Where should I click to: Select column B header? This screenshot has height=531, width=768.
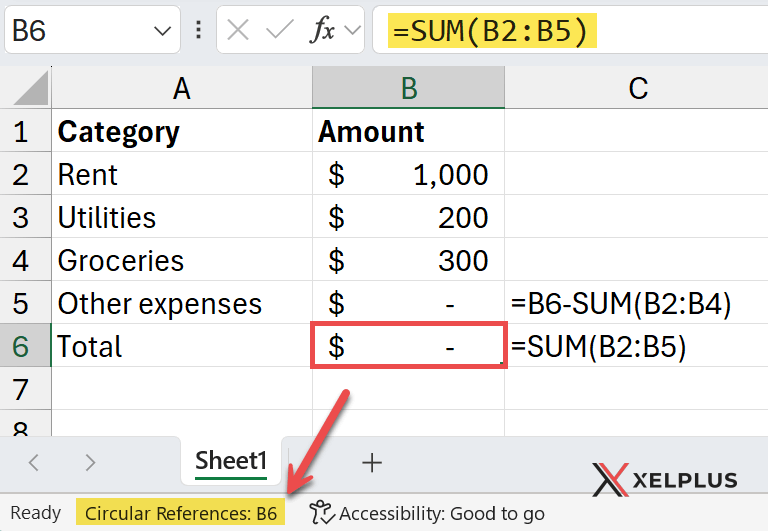[x=408, y=89]
